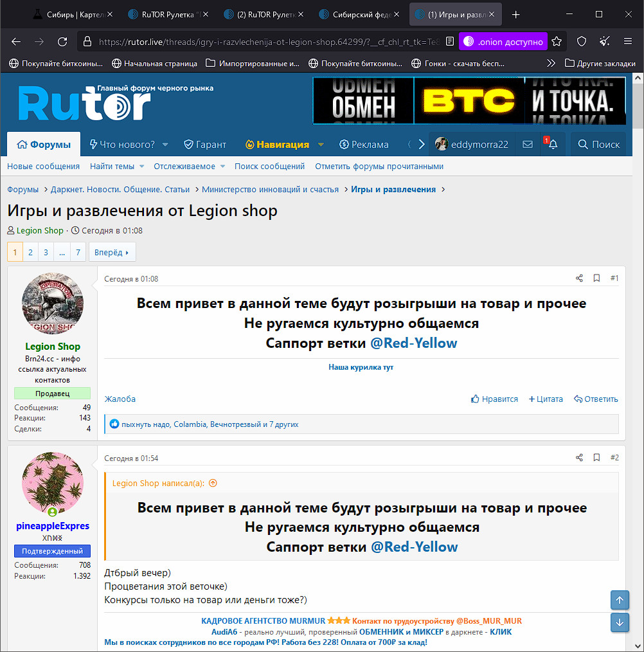
Task: Open the 'Реклама' nav item
Action: (364, 144)
